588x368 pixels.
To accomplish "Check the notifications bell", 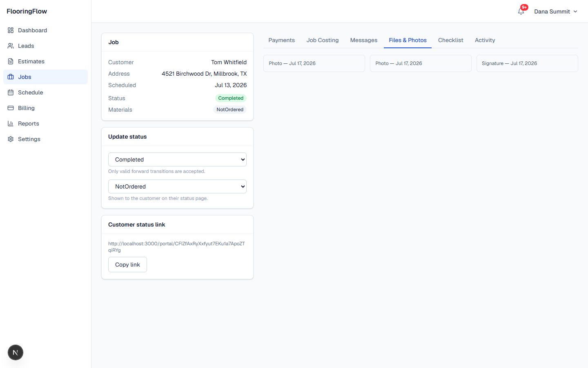I will (x=521, y=11).
